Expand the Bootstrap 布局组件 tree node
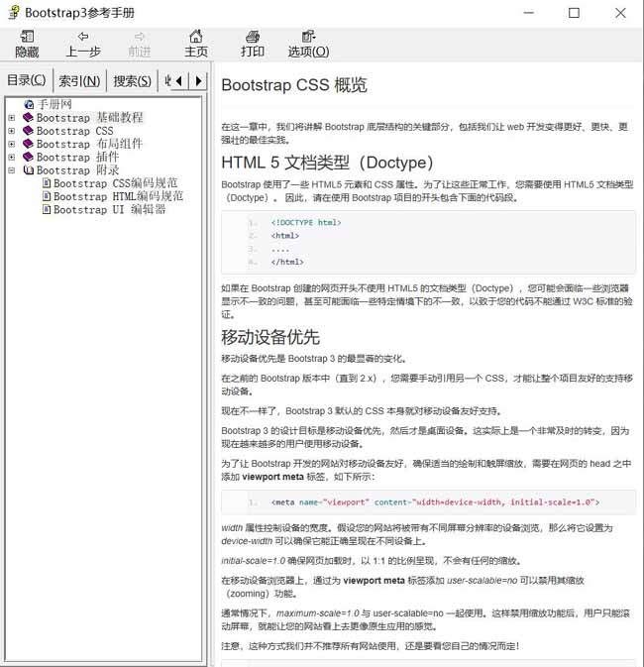 12,145
